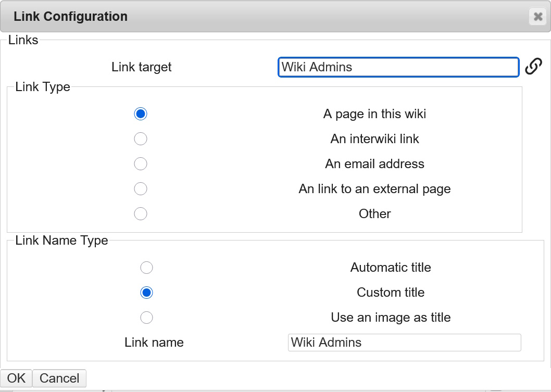This screenshot has height=392, width=551.
Task: Click the 'Link Configuration' dialog title bar
Action: [x=260, y=17]
